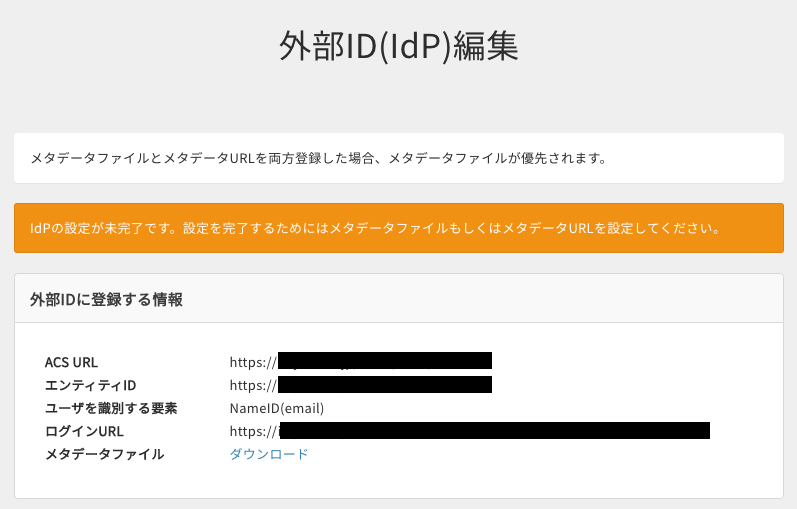Click the 外部ID(IdP)編集 page heading

coord(398,47)
